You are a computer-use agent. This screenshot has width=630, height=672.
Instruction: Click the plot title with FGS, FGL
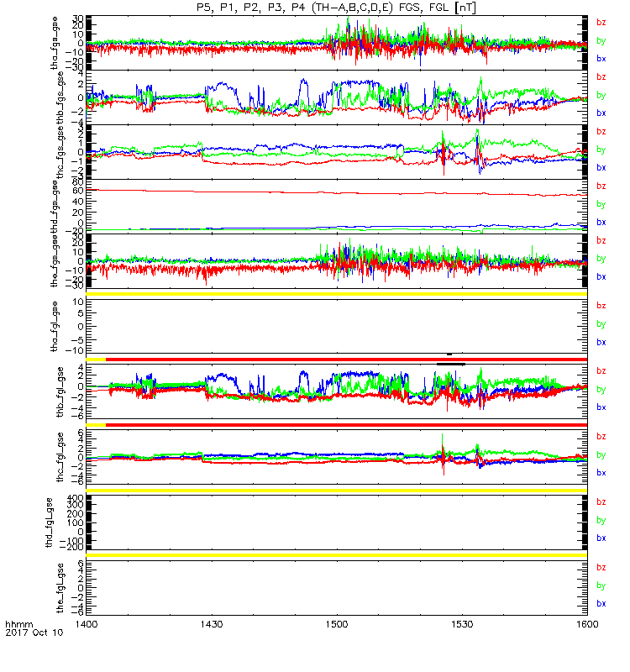[x=336, y=8]
